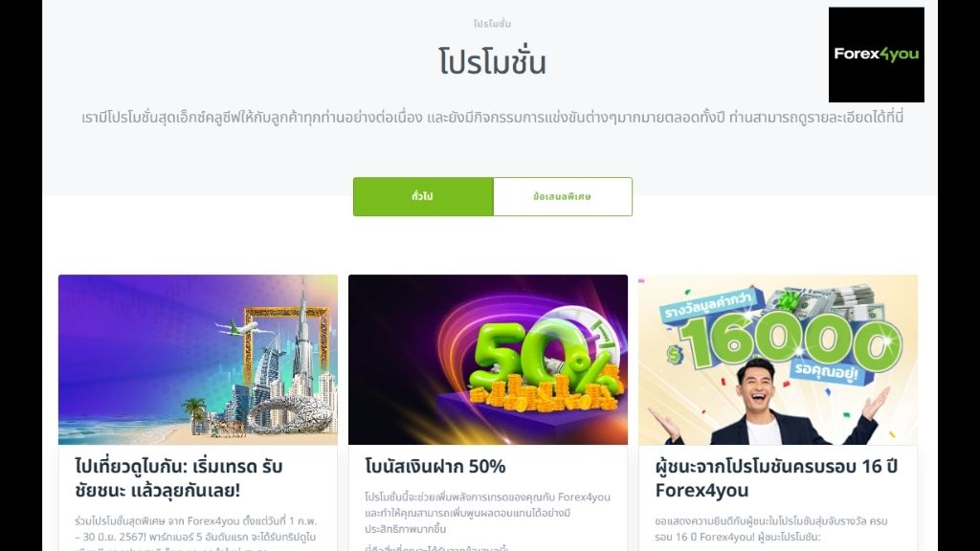This screenshot has height=551, width=980.
Task: Open the ไปเที่ยวดูไบกัน promotion title
Action: [x=179, y=478]
